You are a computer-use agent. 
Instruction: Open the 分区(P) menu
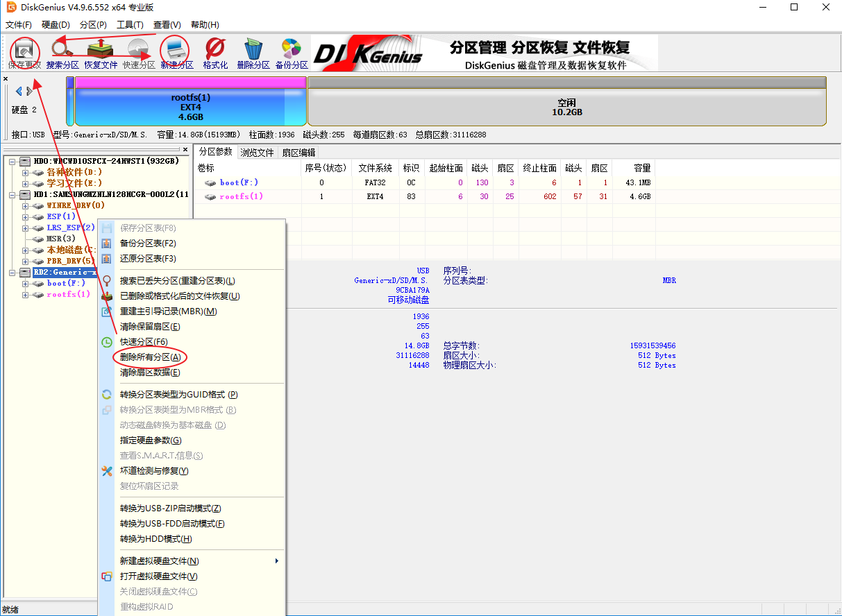[93, 25]
